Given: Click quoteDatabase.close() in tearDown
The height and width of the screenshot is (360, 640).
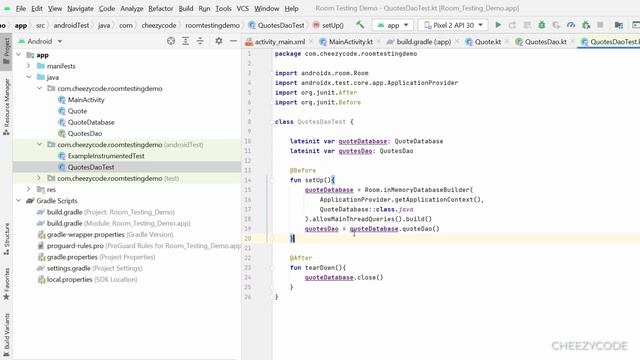Looking at the screenshot, I should click(x=344, y=278).
